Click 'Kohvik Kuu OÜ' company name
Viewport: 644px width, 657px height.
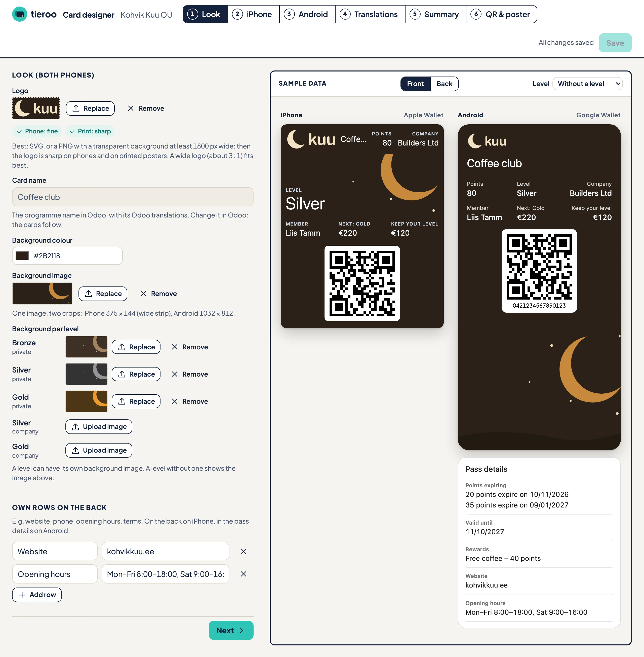pyautogui.click(x=146, y=15)
